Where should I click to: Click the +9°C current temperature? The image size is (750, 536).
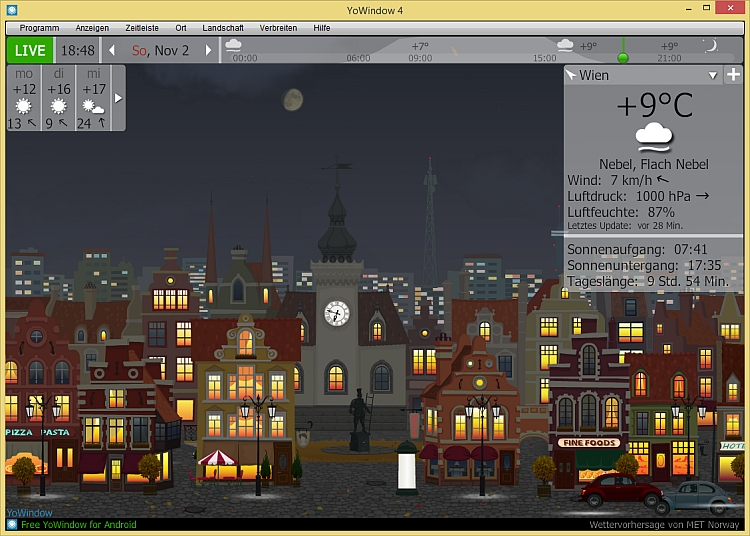tap(654, 105)
